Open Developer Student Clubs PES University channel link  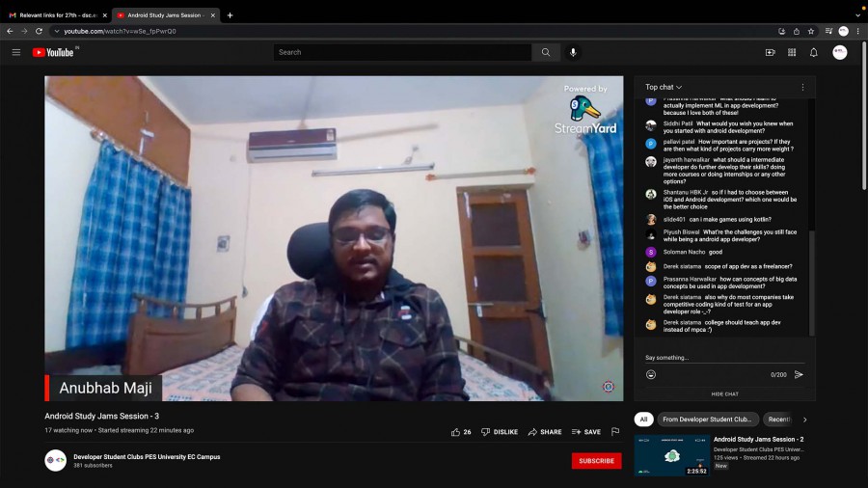pos(147,457)
